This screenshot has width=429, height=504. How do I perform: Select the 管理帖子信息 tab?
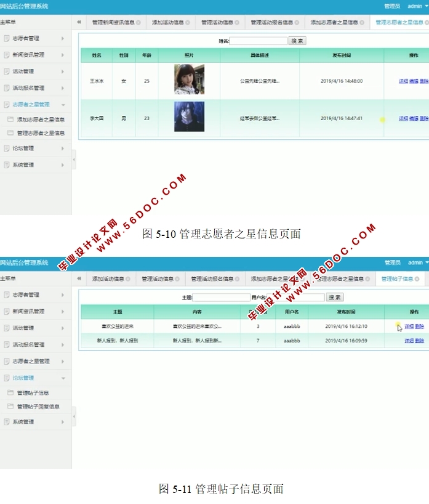point(397,279)
